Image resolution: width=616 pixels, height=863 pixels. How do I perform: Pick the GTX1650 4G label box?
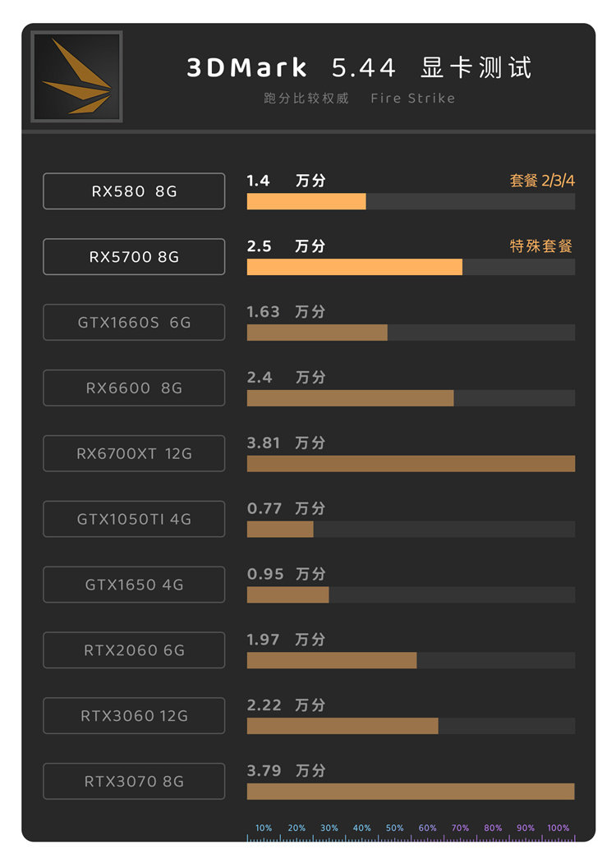[134, 584]
